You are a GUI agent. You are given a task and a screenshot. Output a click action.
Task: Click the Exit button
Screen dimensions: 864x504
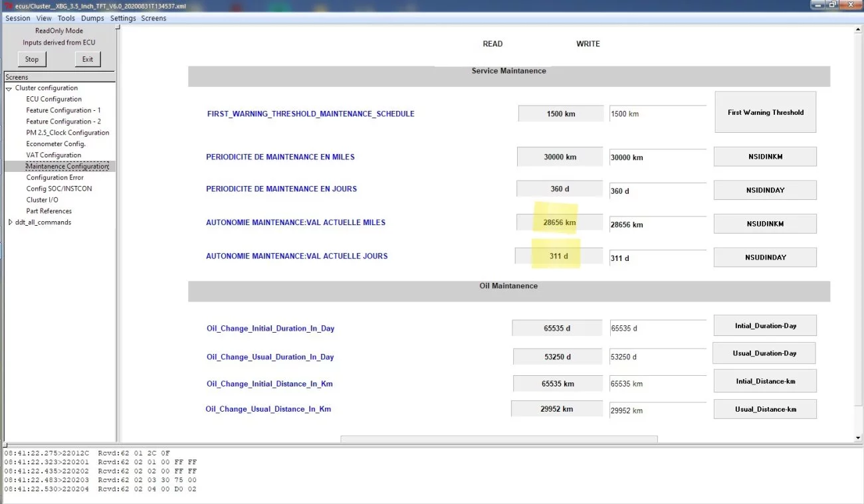[88, 59]
